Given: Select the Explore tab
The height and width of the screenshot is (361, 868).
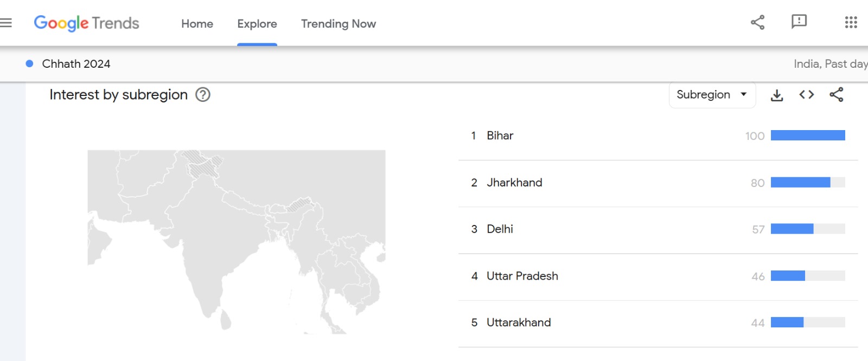Looking at the screenshot, I should point(257,24).
